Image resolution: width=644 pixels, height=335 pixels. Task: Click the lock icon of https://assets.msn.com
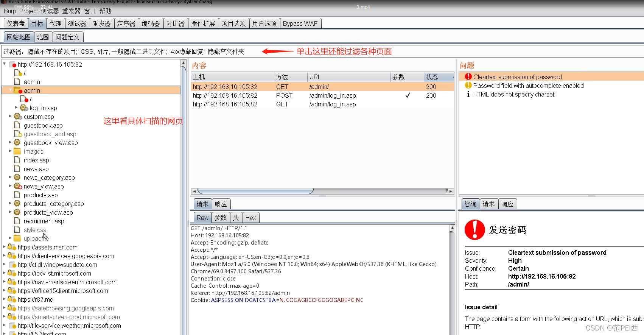12,247
